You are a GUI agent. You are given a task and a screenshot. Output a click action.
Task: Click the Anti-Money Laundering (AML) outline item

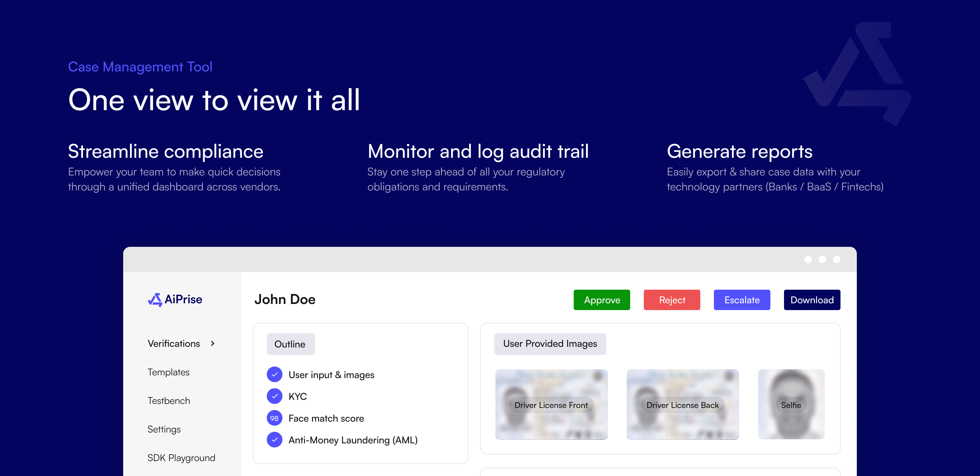pos(353,440)
